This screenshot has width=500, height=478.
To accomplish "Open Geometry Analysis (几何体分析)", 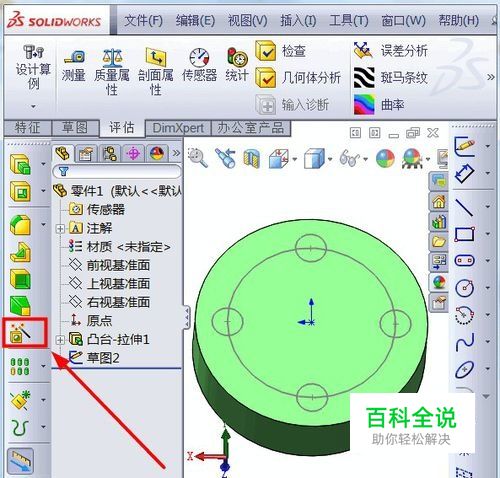I will point(298,77).
